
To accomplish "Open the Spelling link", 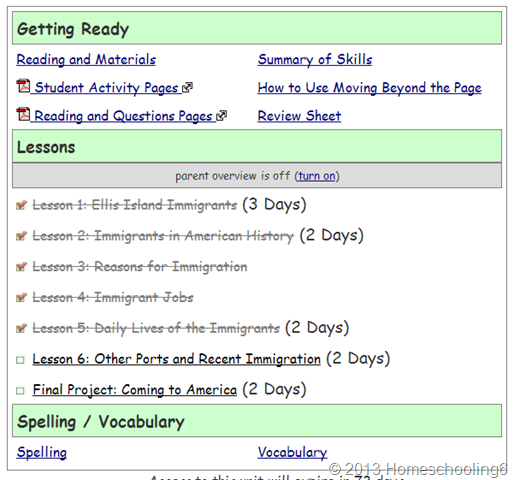I will tap(42, 452).
